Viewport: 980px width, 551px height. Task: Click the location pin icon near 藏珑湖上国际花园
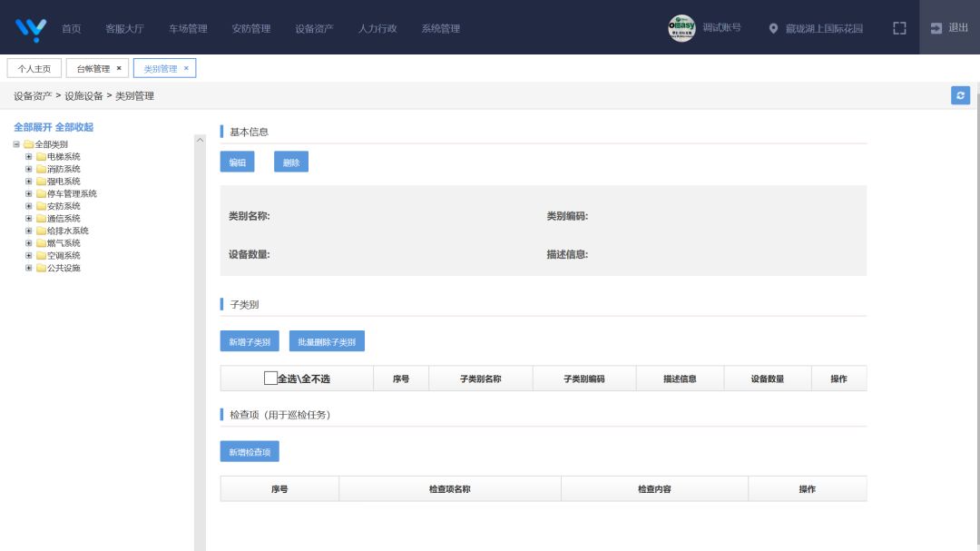pyautogui.click(x=772, y=28)
